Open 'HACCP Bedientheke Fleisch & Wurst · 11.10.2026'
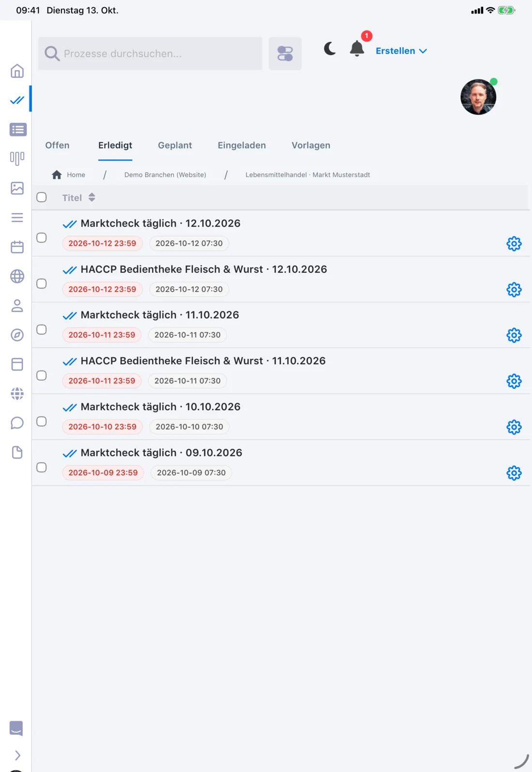532x772 pixels. tap(203, 361)
